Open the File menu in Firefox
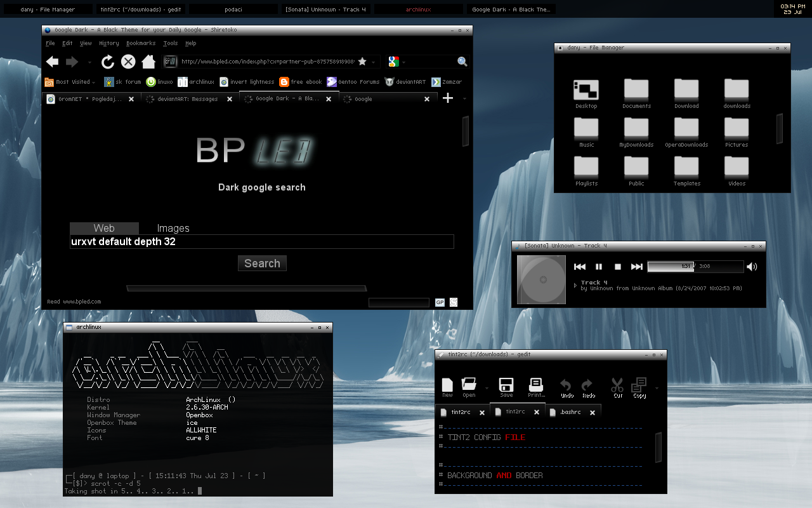This screenshot has height=508, width=812. click(x=51, y=43)
